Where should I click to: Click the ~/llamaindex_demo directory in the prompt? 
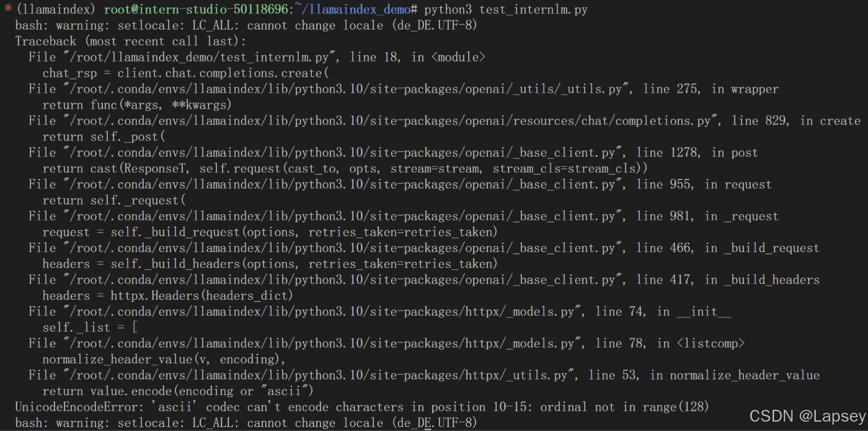coord(355,9)
